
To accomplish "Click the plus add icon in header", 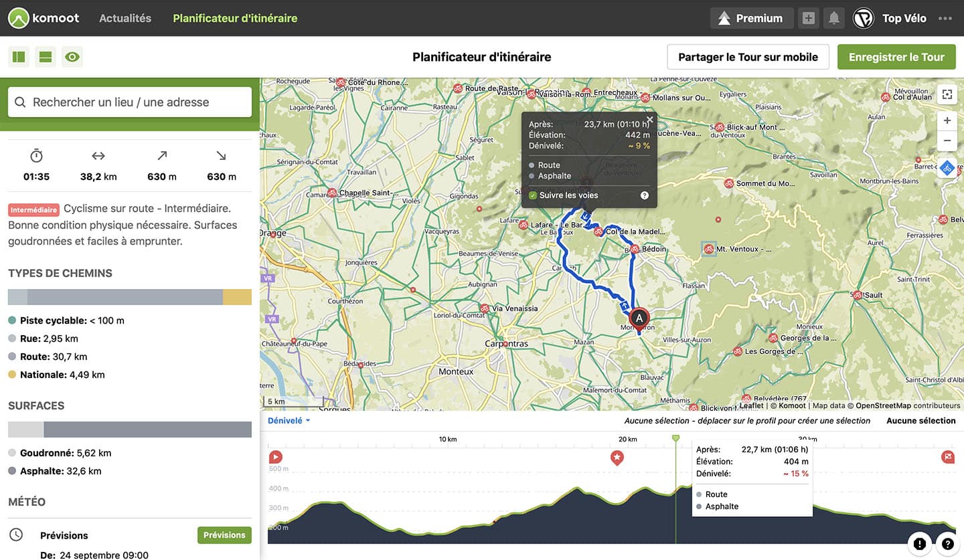I will (x=809, y=18).
